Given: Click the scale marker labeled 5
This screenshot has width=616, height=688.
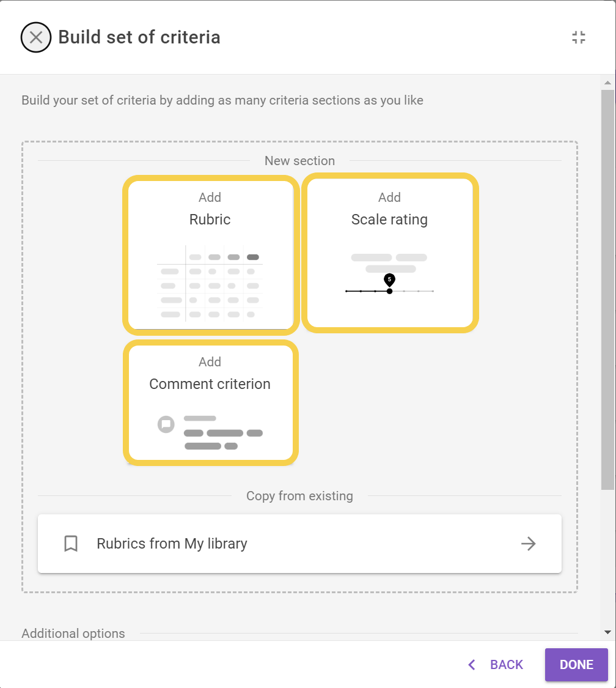Looking at the screenshot, I should [x=389, y=280].
